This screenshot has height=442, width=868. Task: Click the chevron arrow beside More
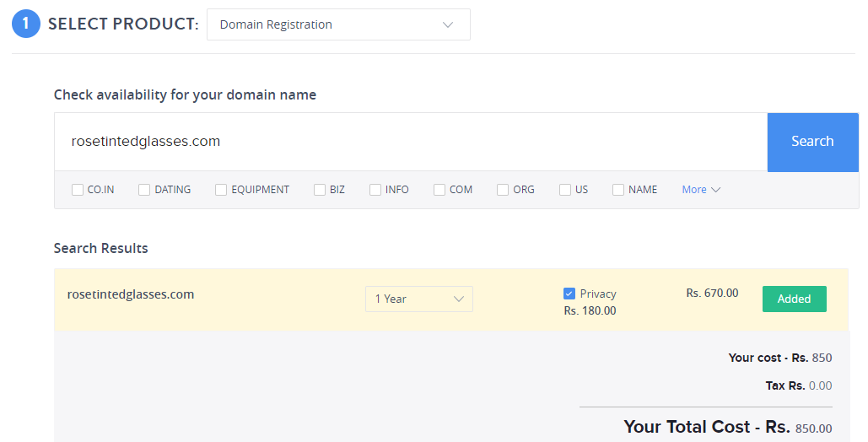pos(716,190)
